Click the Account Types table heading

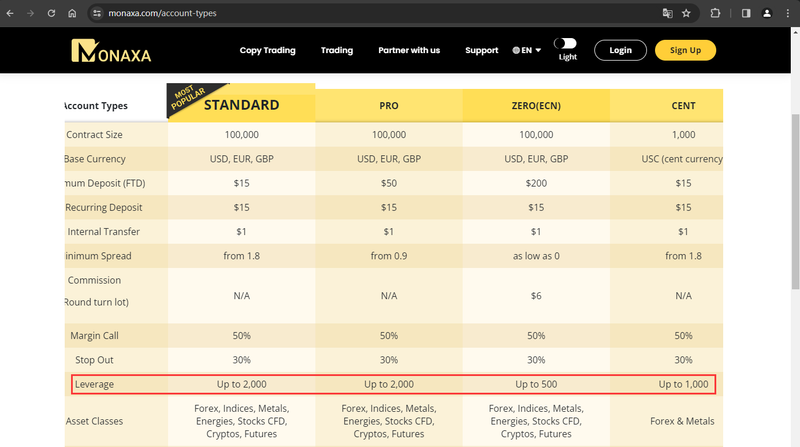[x=96, y=106]
